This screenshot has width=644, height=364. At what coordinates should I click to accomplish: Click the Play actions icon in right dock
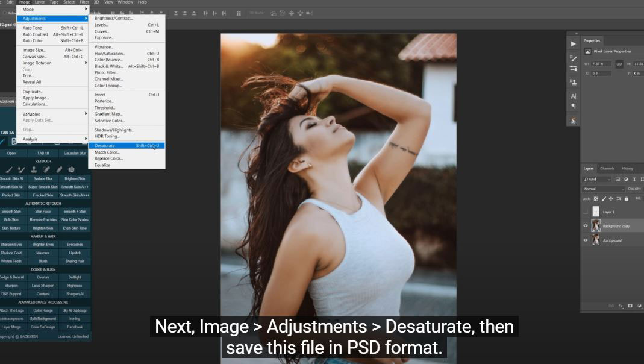coord(573,44)
